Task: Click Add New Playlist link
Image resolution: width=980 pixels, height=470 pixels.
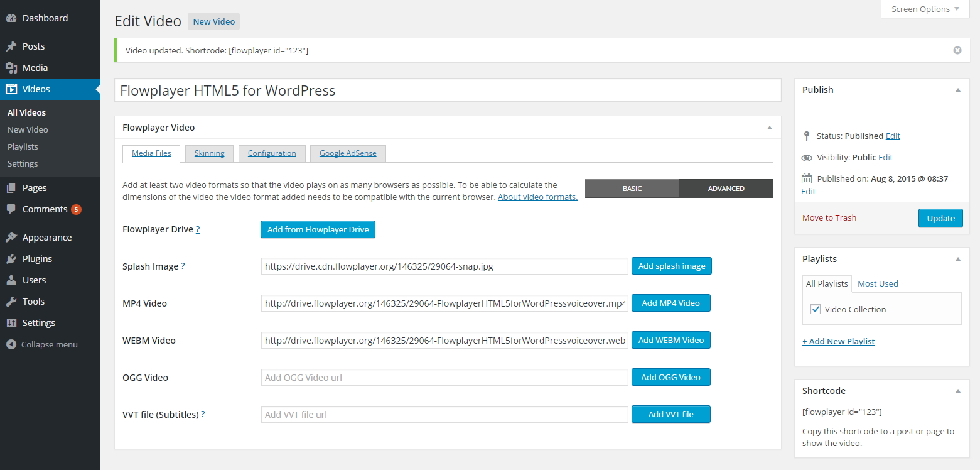Action: tap(839, 341)
